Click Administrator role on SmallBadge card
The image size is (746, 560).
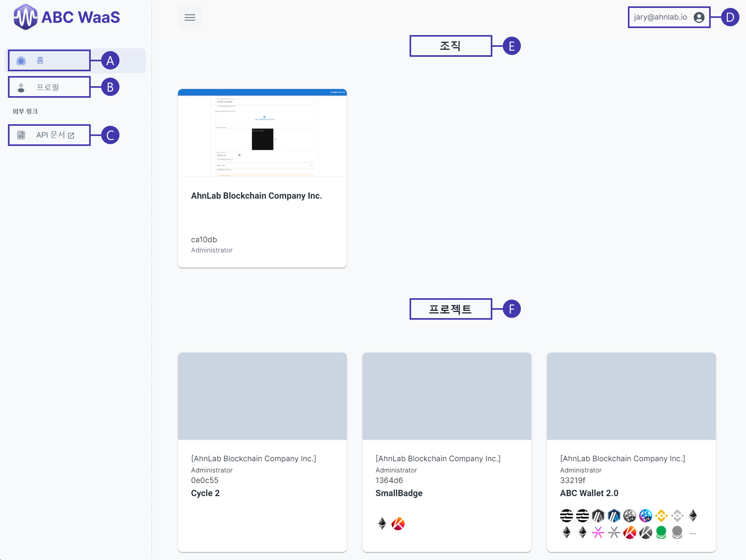pos(396,470)
